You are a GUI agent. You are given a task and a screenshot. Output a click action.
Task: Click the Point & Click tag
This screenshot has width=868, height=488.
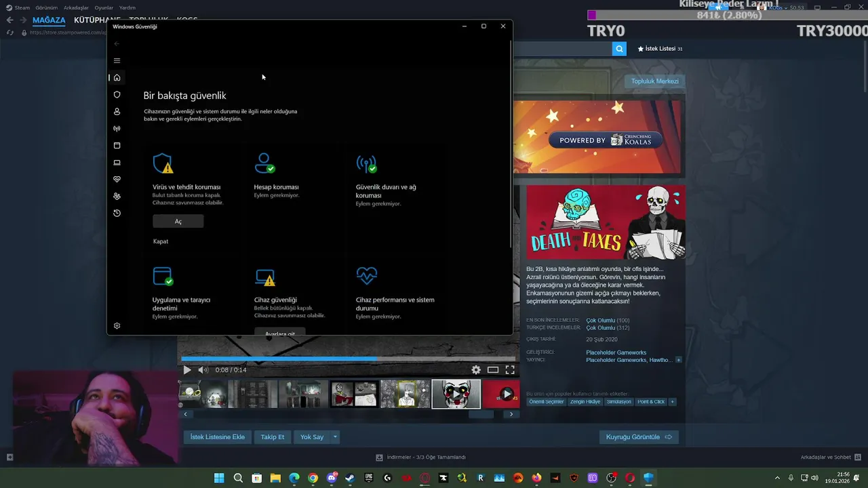tap(651, 402)
